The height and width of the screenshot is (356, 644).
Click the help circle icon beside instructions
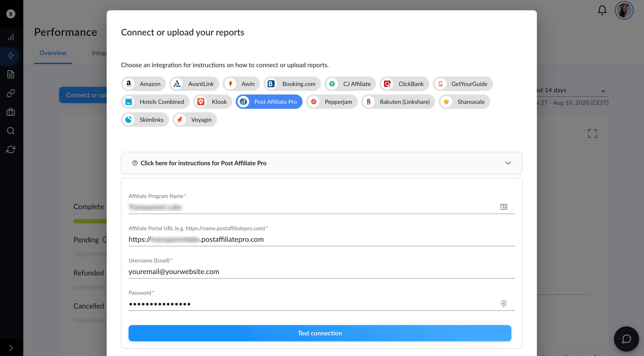coord(135,163)
